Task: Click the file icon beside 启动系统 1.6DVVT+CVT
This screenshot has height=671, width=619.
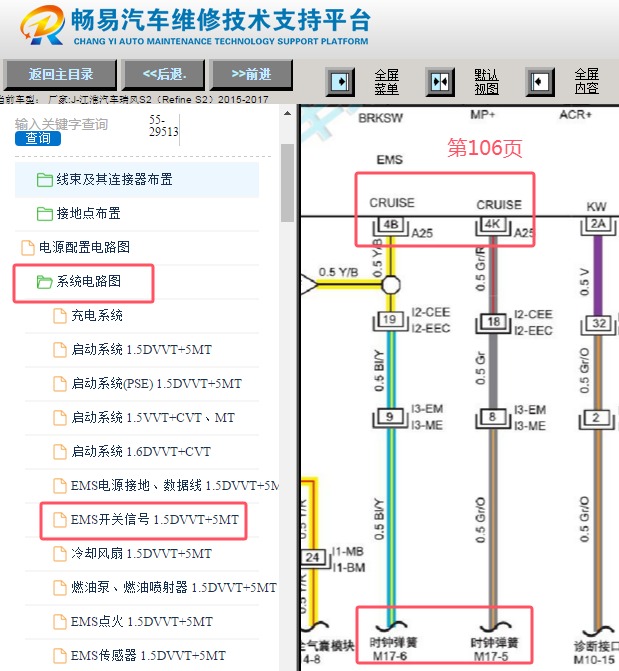Action: pos(60,451)
